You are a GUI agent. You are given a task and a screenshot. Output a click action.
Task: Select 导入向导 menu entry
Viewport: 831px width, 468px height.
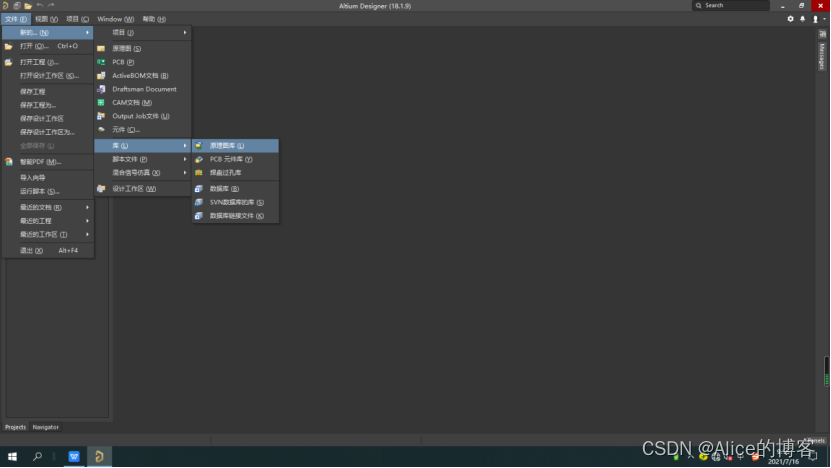(48, 178)
